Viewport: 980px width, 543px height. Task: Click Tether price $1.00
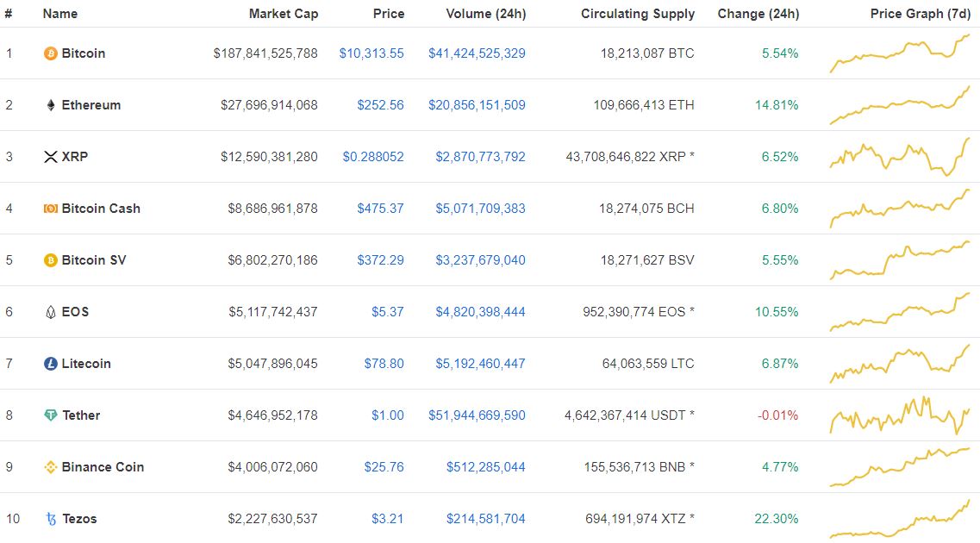pos(388,415)
